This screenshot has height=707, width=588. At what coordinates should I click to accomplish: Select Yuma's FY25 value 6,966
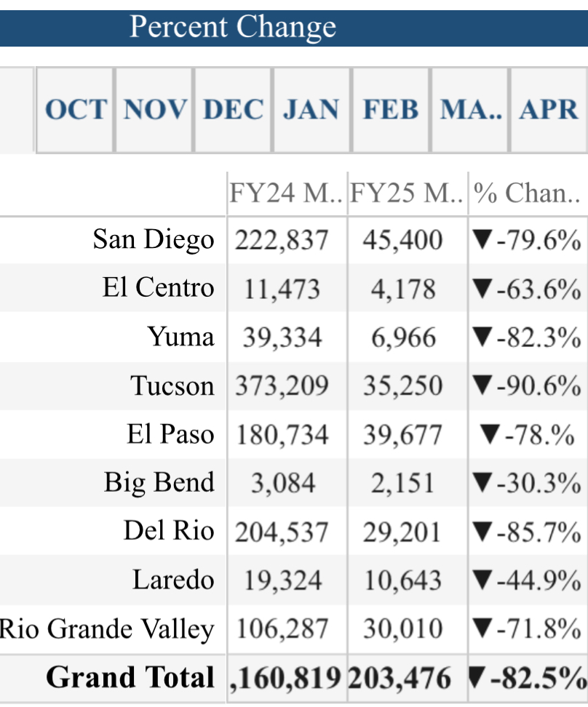403,337
